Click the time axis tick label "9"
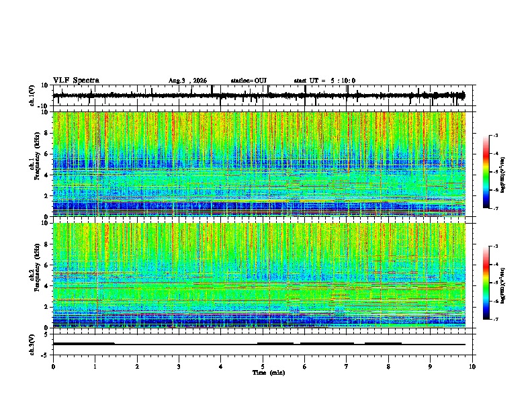 point(430,367)
